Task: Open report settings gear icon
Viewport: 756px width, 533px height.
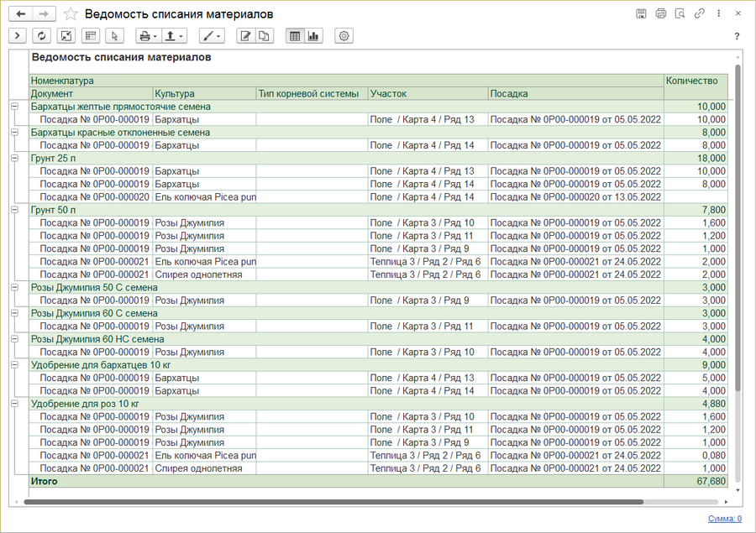Action: coord(344,36)
